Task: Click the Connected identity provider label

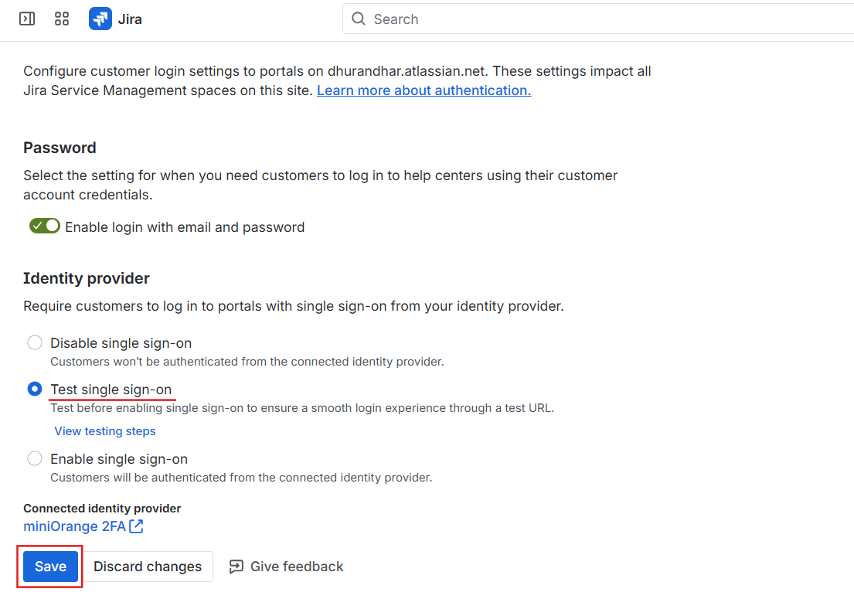Action: pyautogui.click(x=101, y=508)
